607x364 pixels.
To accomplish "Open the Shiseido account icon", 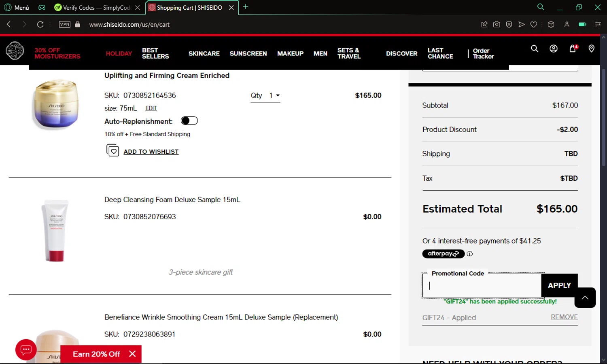I will click(554, 49).
